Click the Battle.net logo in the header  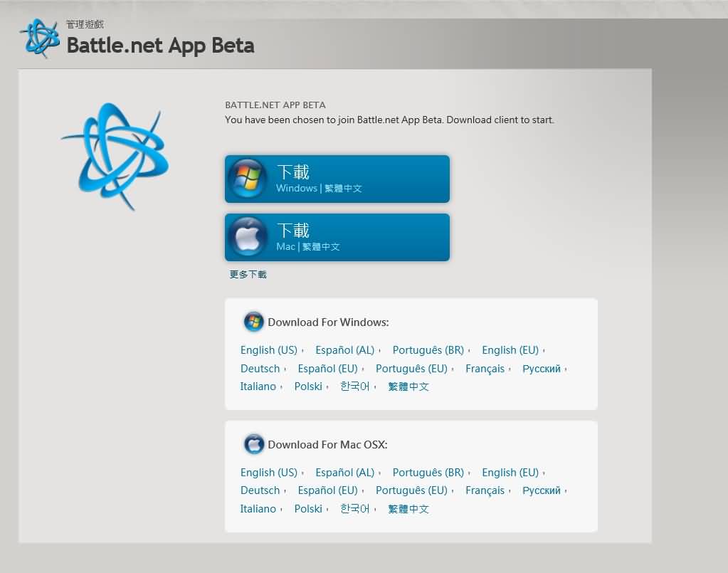(39, 38)
